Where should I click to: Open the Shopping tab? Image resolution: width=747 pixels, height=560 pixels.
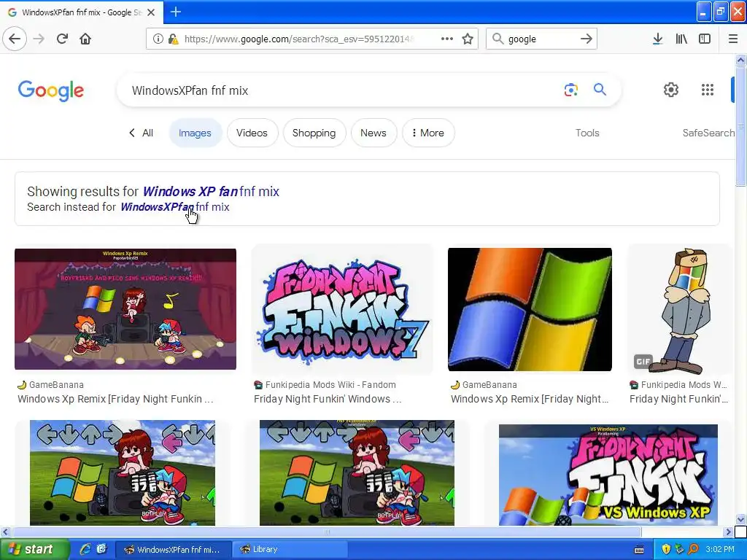(314, 133)
